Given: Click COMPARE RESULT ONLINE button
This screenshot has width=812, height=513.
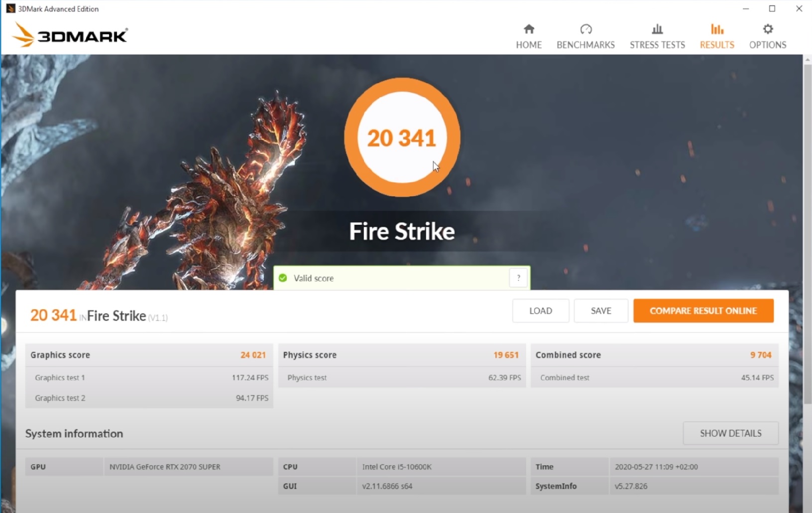Looking at the screenshot, I should 703,311.
